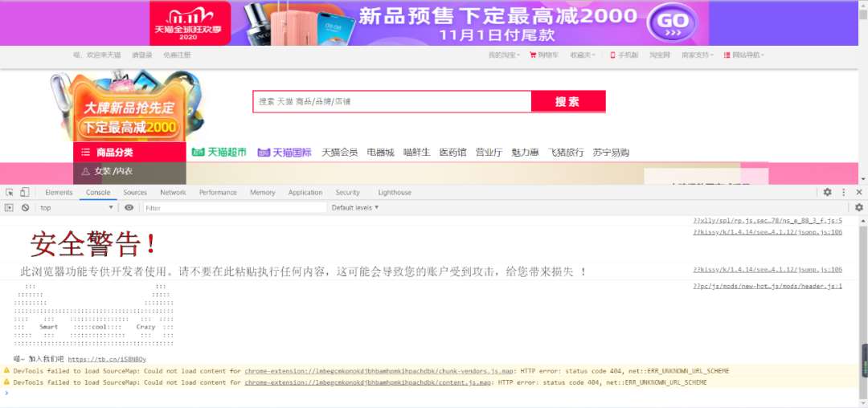Image resolution: width=868 pixels, height=408 pixels.
Task: Open the https://tb.cn/iS8NBOy link in console
Action: (107, 359)
